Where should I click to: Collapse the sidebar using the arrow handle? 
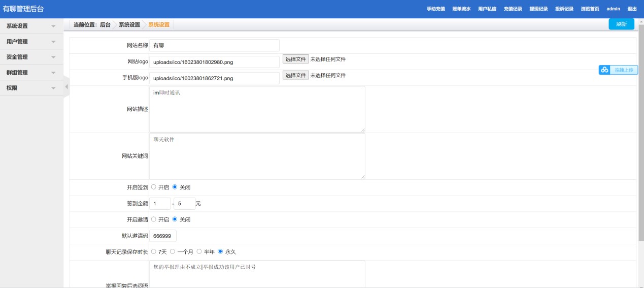66,87
